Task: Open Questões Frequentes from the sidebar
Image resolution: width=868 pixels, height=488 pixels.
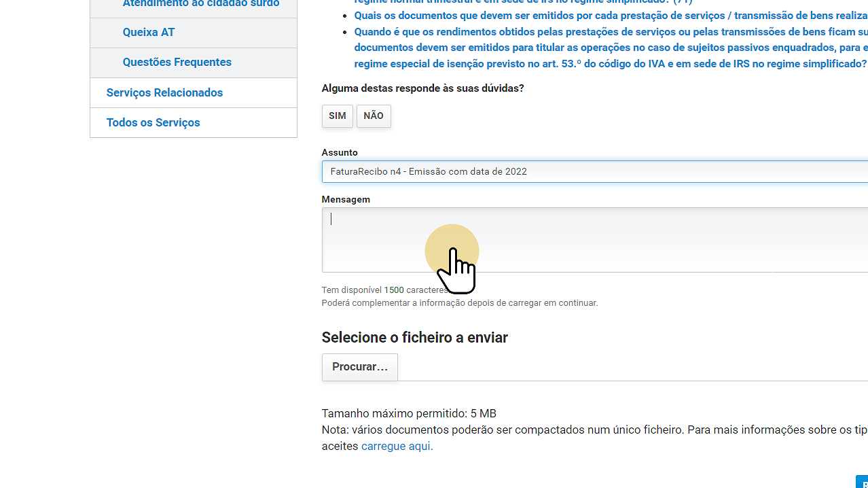Action: click(x=177, y=62)
